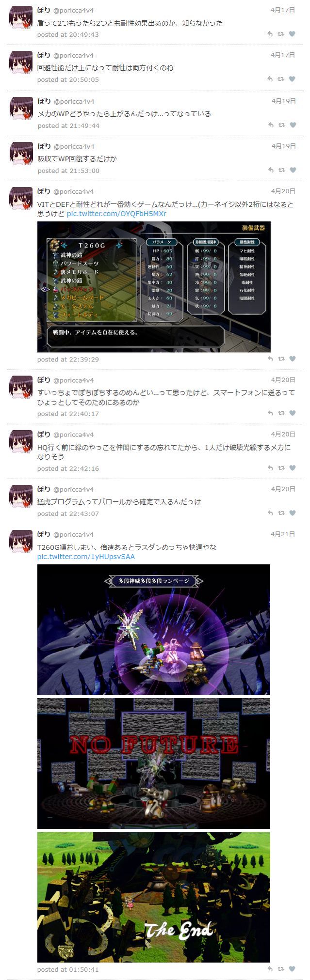The image size is (310, 980).
Task: Open the purple battle effect screenshot
Action: pyautogui.click(x=154, y=630)
